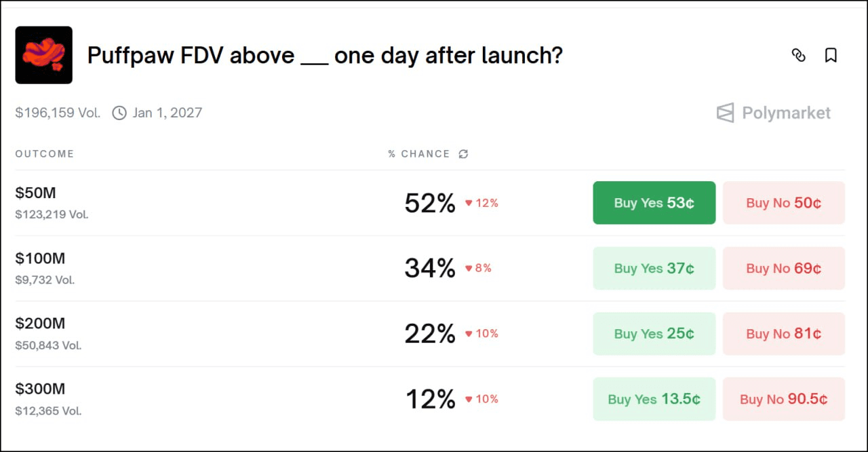Click the clock icon next to Jan 1, 2027
Viewport: 868px width, 452px height.
(119, 113)
